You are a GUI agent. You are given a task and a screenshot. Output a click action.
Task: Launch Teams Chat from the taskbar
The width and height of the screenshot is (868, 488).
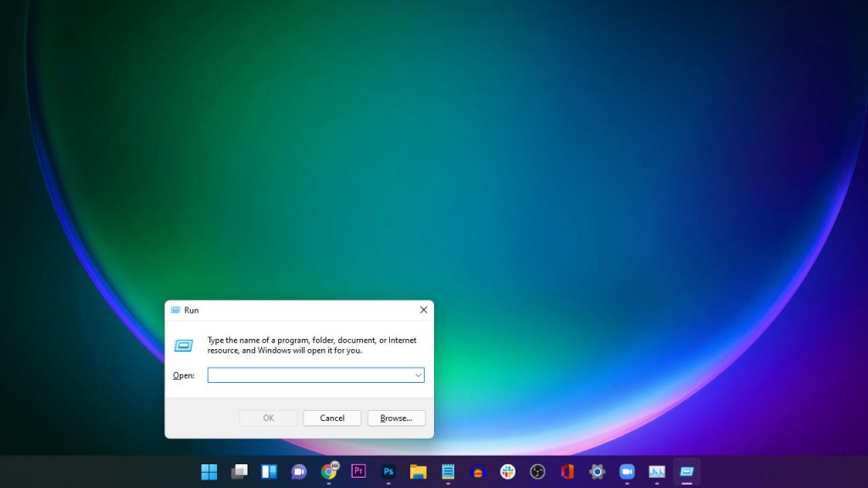tap(299, 472)
